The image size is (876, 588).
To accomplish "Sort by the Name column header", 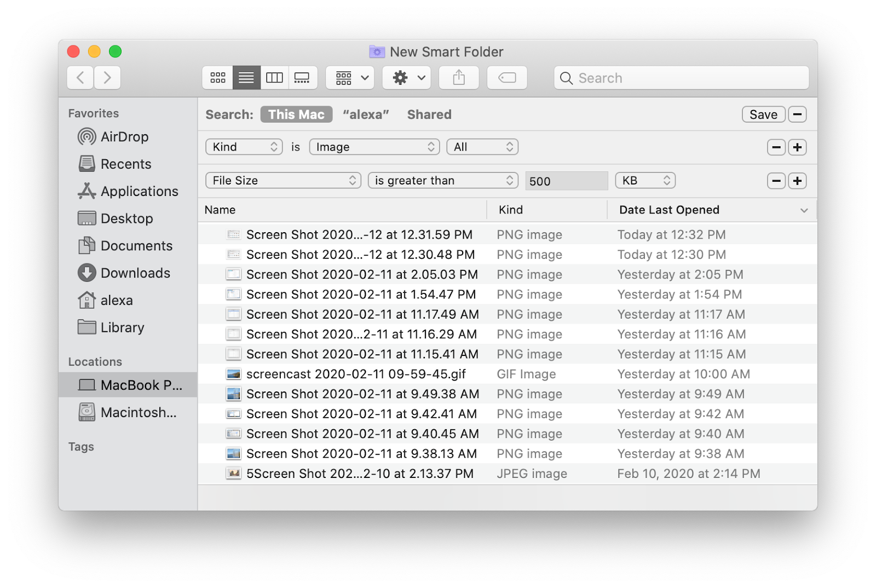I will pos(342,210).
